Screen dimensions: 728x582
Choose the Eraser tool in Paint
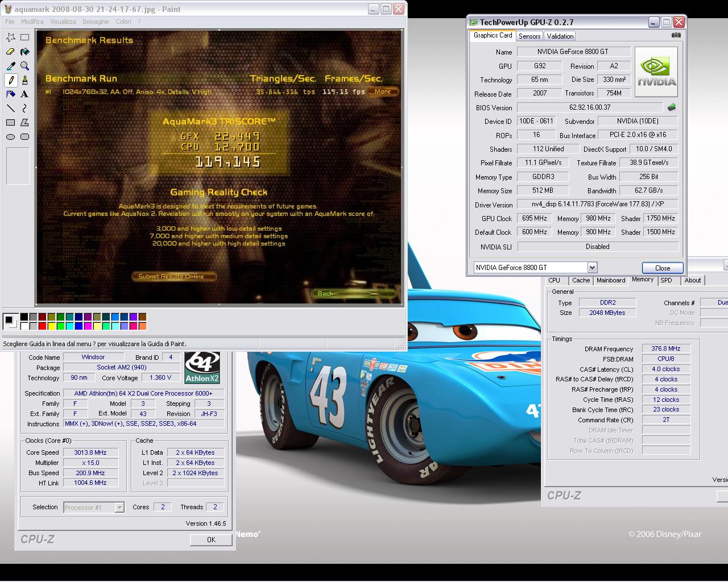11,52
